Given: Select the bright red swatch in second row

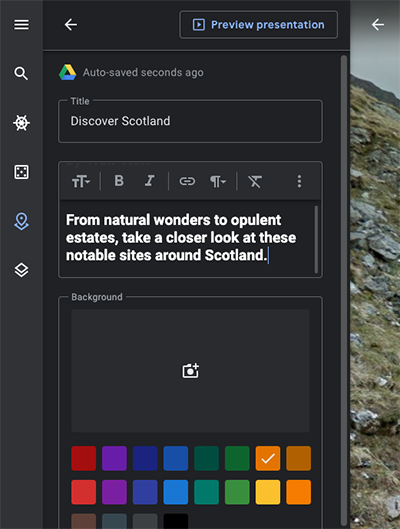Looking at the screenshot, I should 84,492.
